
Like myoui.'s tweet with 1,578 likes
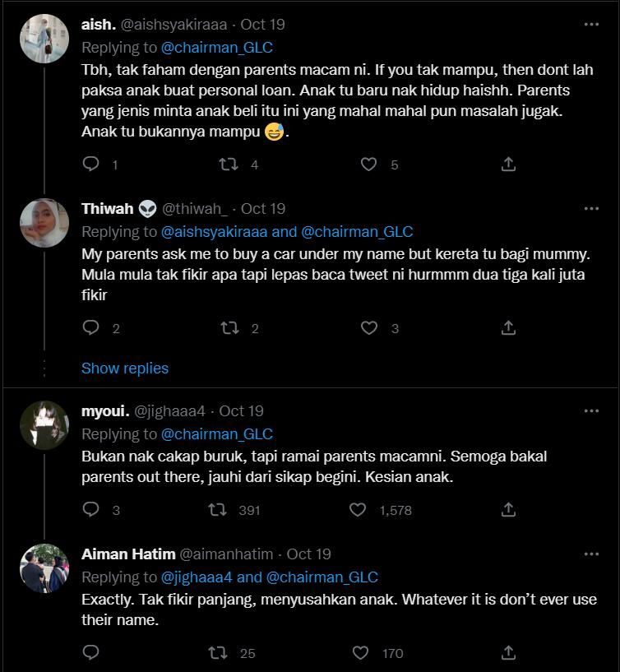pos(358,510)
